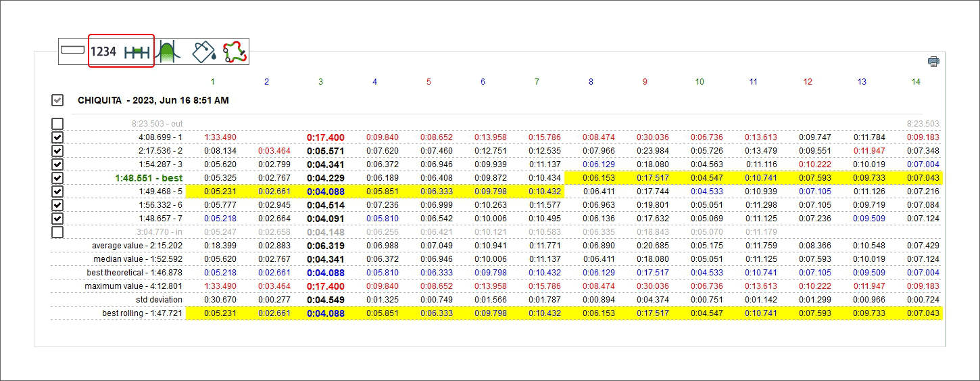Click the empty rectangle toolbar icon
The image size is (980, 381).
72,51
